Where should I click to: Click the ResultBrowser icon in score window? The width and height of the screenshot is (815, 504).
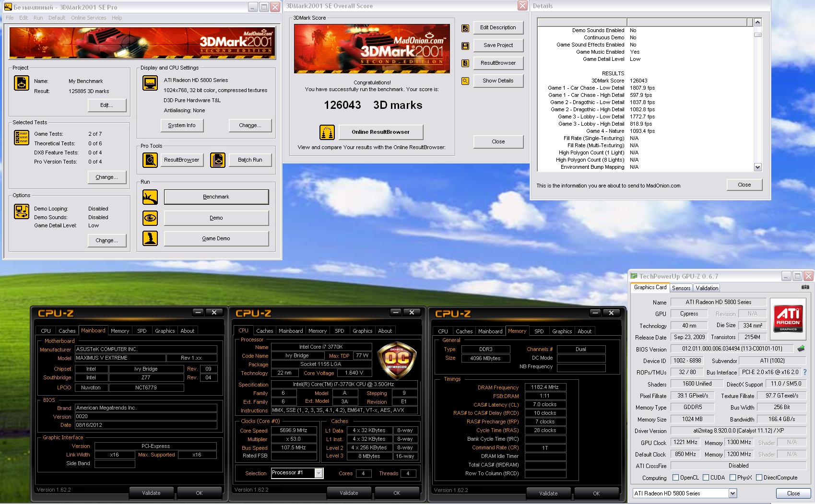[x=465, y=63]
